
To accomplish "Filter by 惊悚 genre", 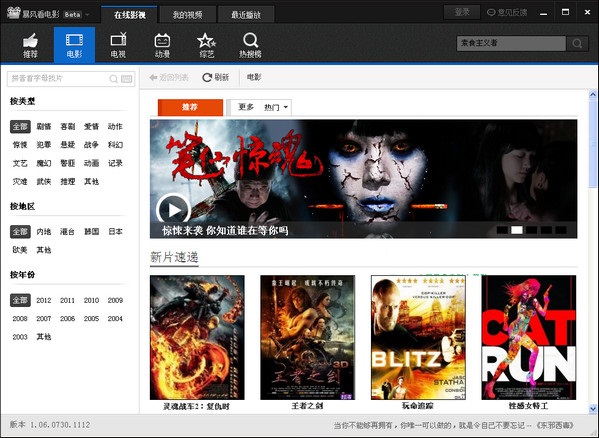I will point(20,145).
